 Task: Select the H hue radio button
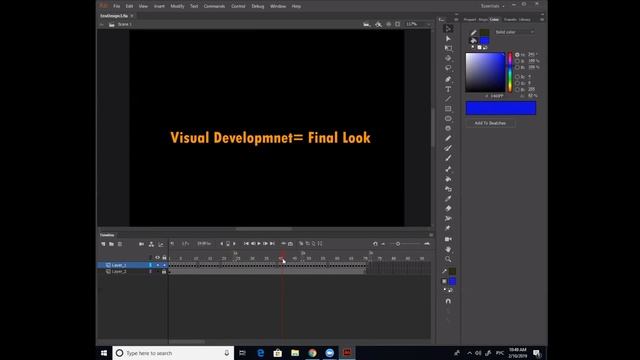click(x=517, y=55)
